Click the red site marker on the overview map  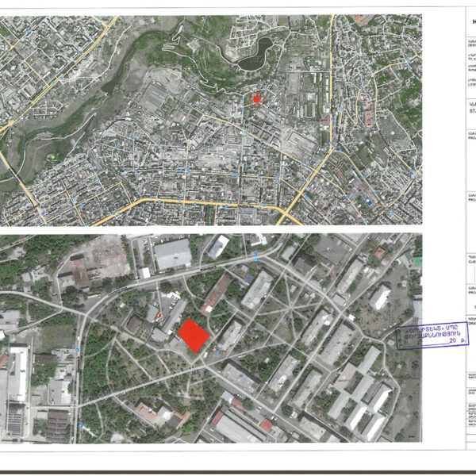[x=255, y=98]
